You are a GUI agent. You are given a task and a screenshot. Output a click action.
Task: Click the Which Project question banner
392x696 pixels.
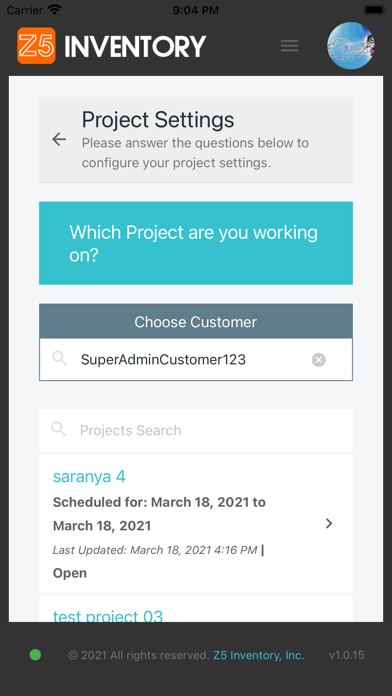(x=196, y=243)
